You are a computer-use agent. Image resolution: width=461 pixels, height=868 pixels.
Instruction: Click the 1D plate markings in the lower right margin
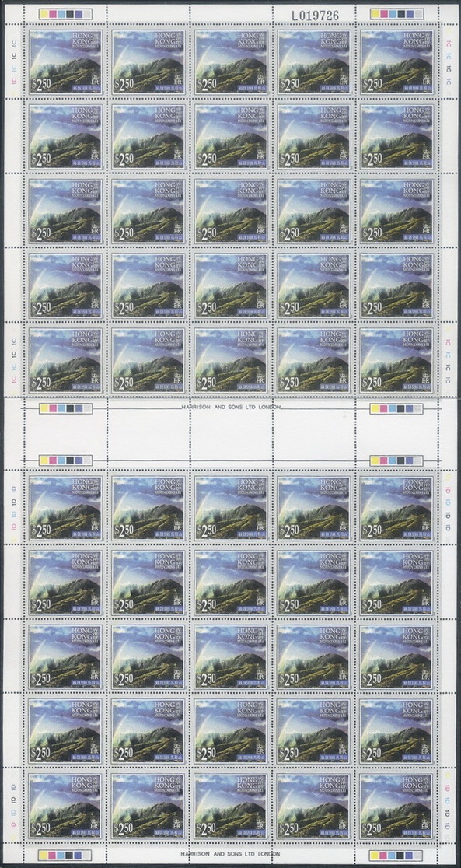tap(447, 807)
